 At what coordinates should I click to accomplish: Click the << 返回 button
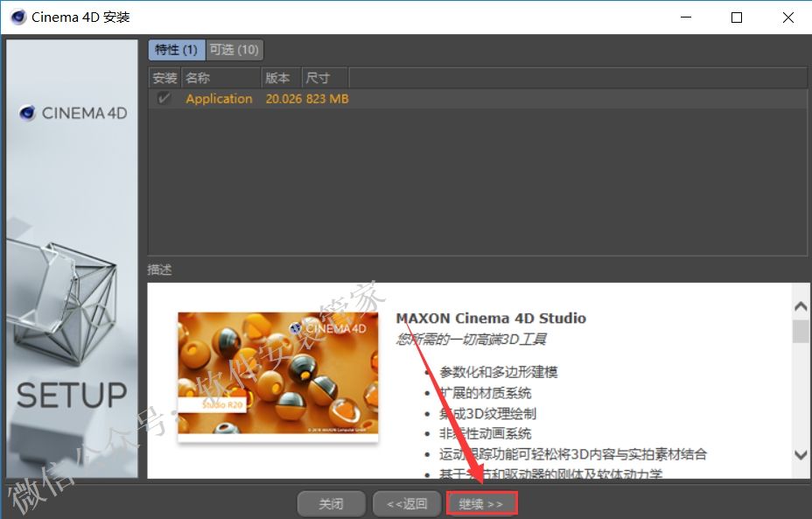click(x=407, y=504)
